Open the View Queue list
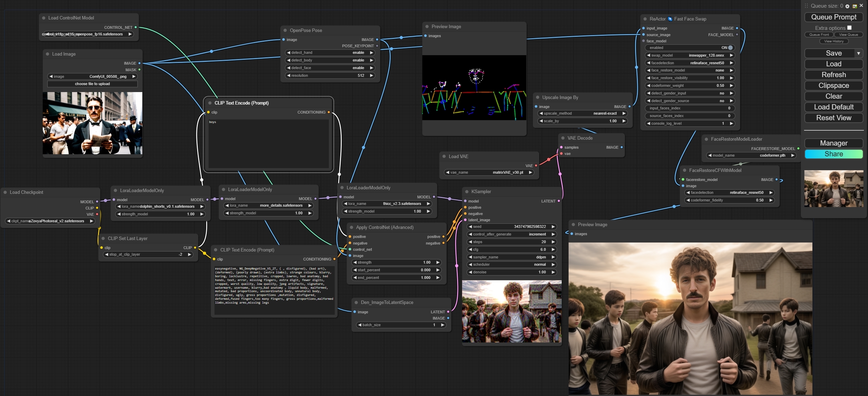The image size is (868, 396). [x=848, y=35]
